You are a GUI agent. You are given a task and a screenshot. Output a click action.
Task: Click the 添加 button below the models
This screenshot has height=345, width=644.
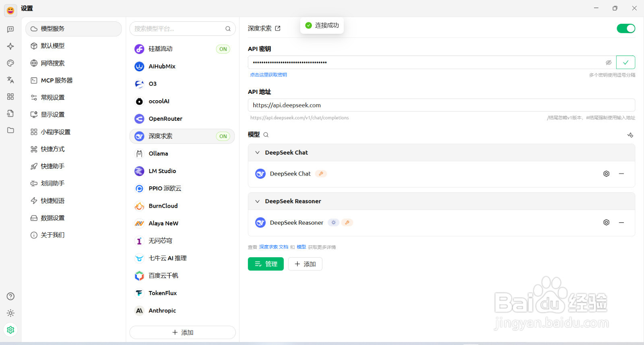(x=305, y=264)
